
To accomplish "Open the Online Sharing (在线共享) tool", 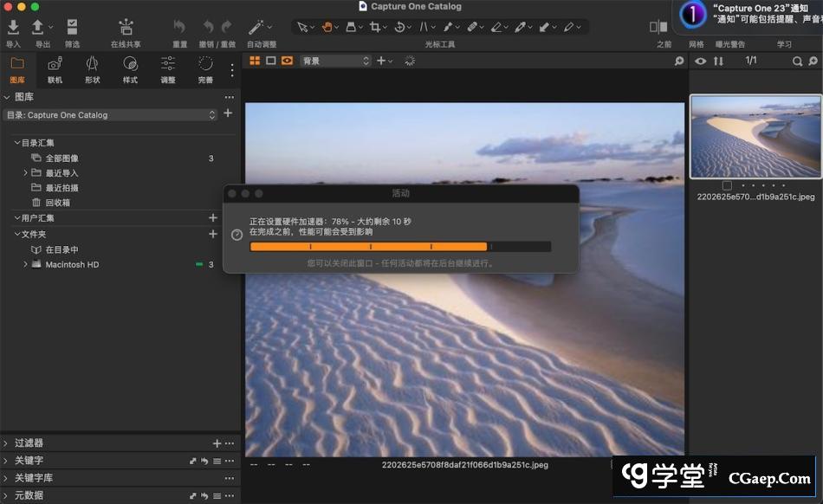I will 126,28.
